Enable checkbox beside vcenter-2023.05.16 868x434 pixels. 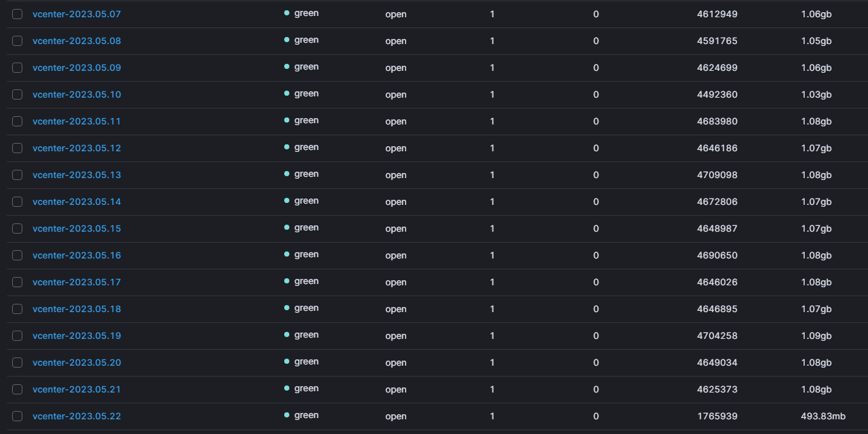click(17, 255)
